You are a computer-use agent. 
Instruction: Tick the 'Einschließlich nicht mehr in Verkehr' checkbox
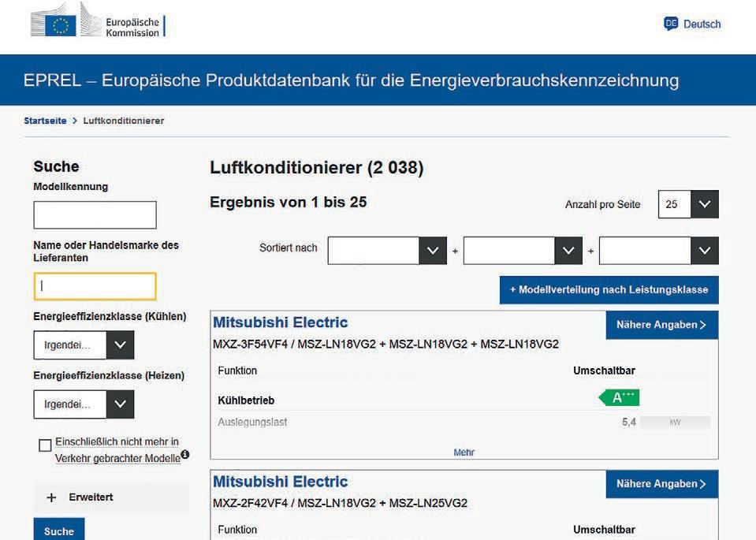(45, 445)
